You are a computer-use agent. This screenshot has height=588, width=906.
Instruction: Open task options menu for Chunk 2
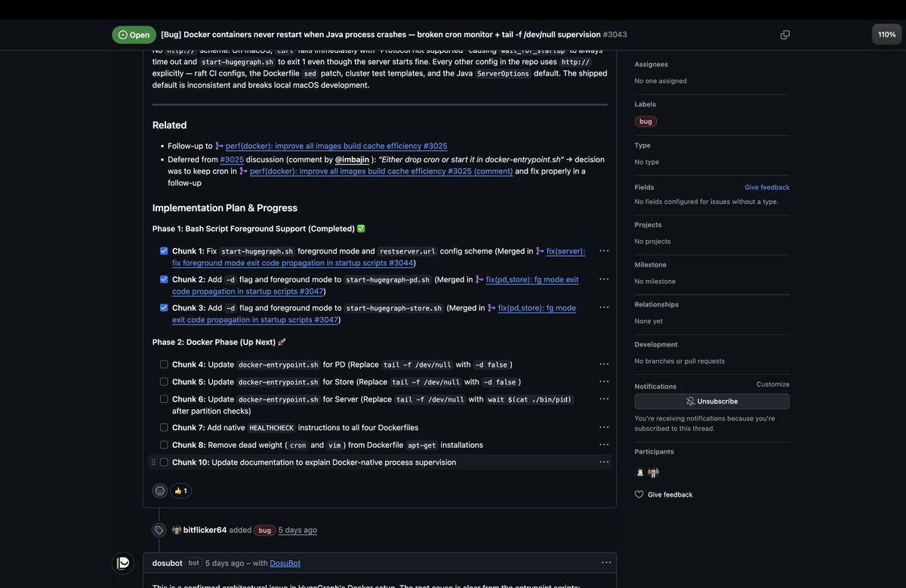604,279
